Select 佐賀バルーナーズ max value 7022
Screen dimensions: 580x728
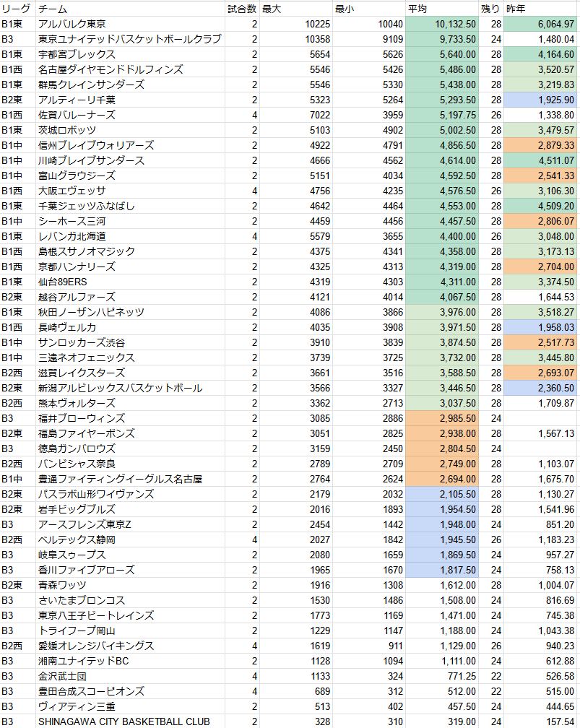tap(295, 115)
